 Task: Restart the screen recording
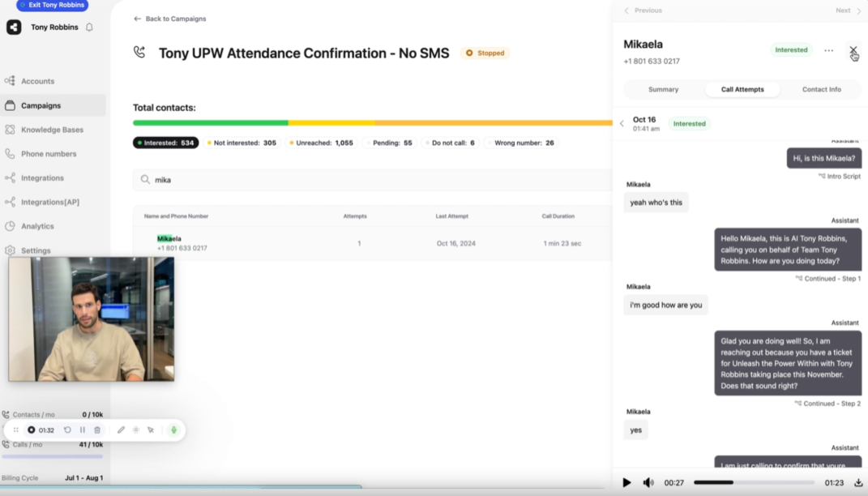(x=67, y=430)
